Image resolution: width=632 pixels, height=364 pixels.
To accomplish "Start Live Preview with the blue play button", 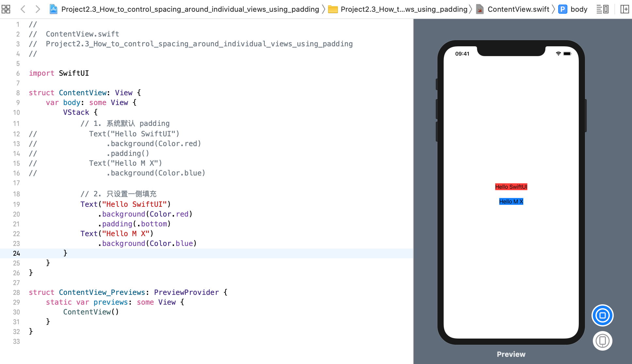I will point(602,315).
